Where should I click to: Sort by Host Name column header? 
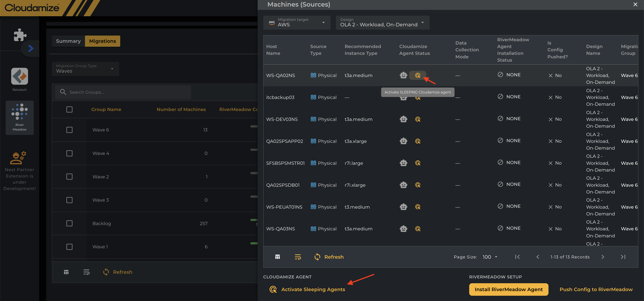[273, 50]
